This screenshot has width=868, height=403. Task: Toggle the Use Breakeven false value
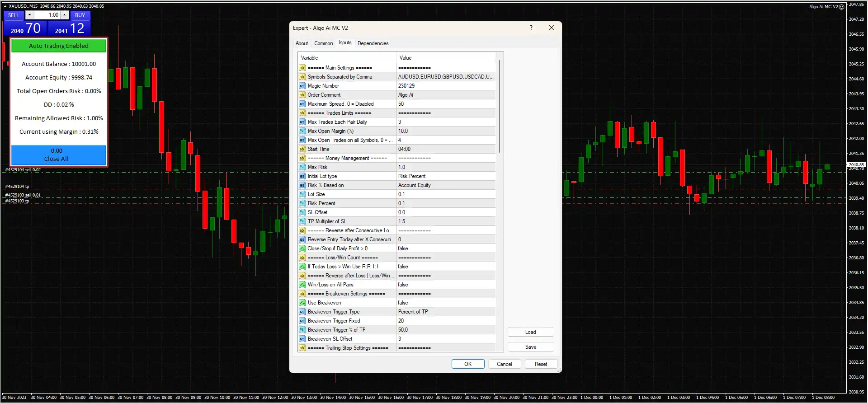tap(445, 303)
